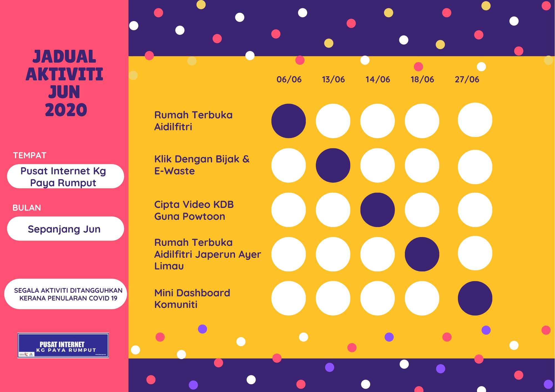The height and width of the screenshot is (392, 555).
Task: Toggle the empty 27/06 circle for Rumah Terbuka Aidilfitri
Action: click(x=475, y=120)
